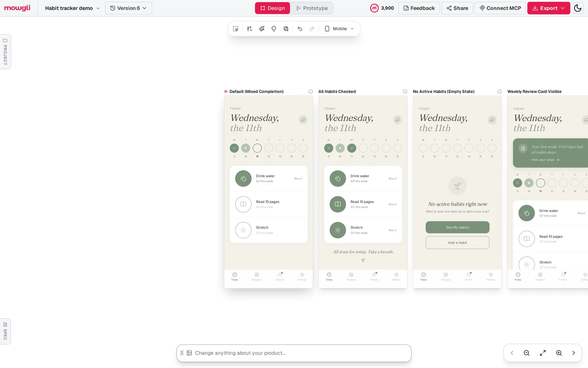
Task: Click the weekly review card document icon
Action: point(523,148)
